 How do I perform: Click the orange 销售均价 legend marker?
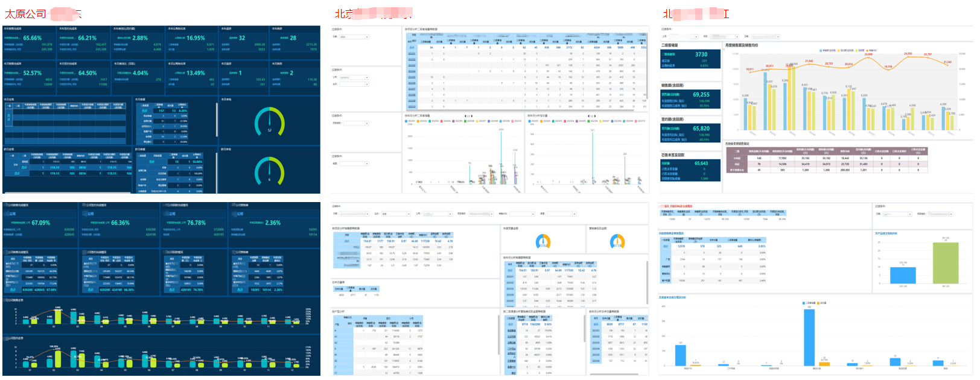[x=867, y=51]
